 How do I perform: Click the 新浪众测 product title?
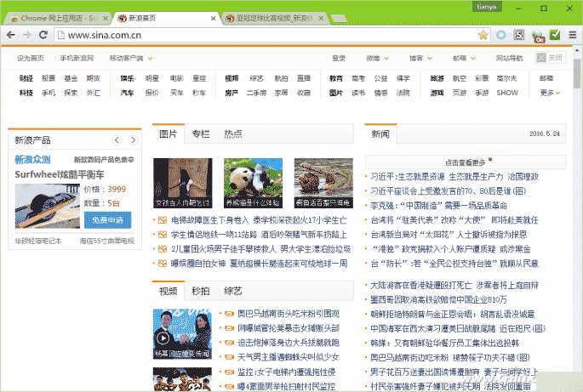[32, 160]
